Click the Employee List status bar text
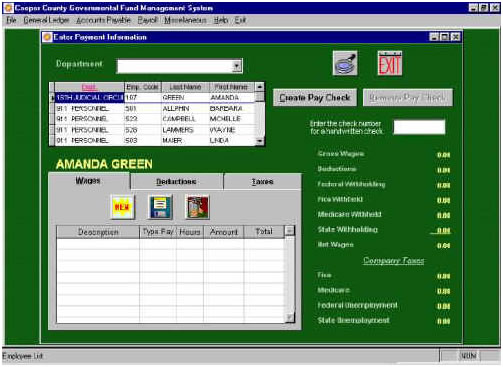 click(x=23, y=356)
